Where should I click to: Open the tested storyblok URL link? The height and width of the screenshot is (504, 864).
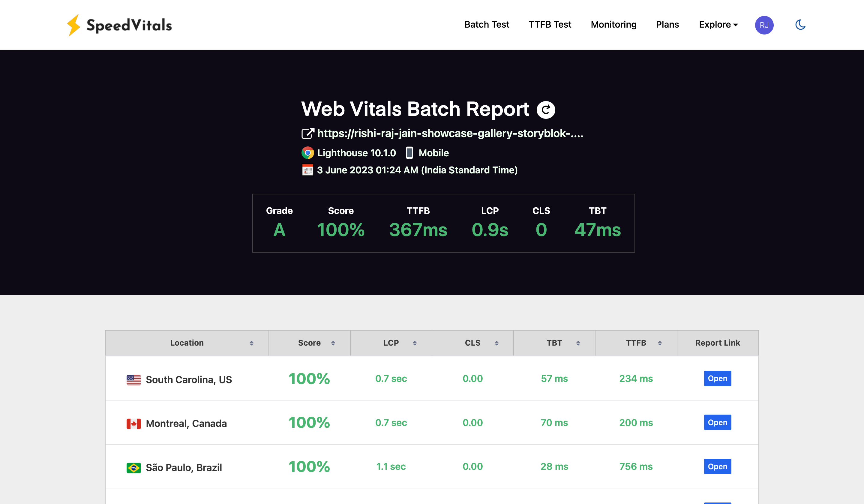coord(450,133)
